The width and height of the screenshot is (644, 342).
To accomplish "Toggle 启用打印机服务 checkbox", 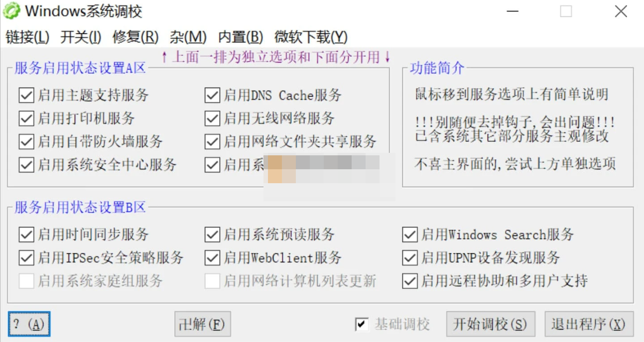I will point(26,118).
